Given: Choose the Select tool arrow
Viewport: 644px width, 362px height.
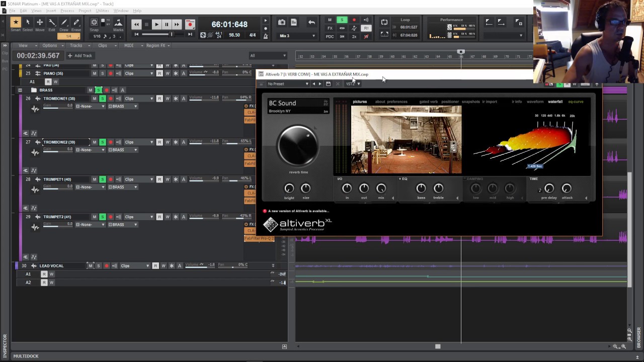Looking at the screenshot, I should (x=28, y=22).
